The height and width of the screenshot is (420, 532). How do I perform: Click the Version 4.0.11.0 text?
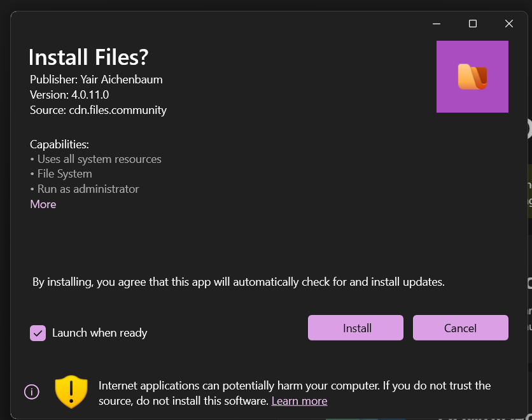pyautogui.click(x=69, y=95)
